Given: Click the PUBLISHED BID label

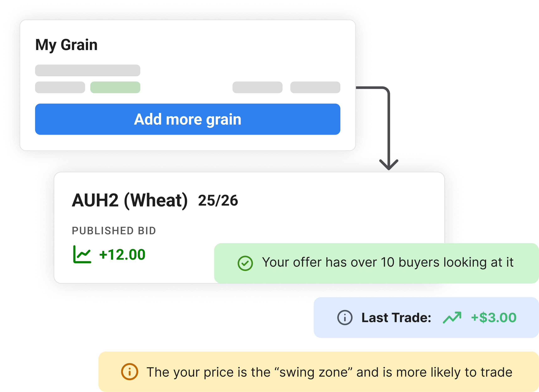Looking at the screenshot, I should coord(114,231).
